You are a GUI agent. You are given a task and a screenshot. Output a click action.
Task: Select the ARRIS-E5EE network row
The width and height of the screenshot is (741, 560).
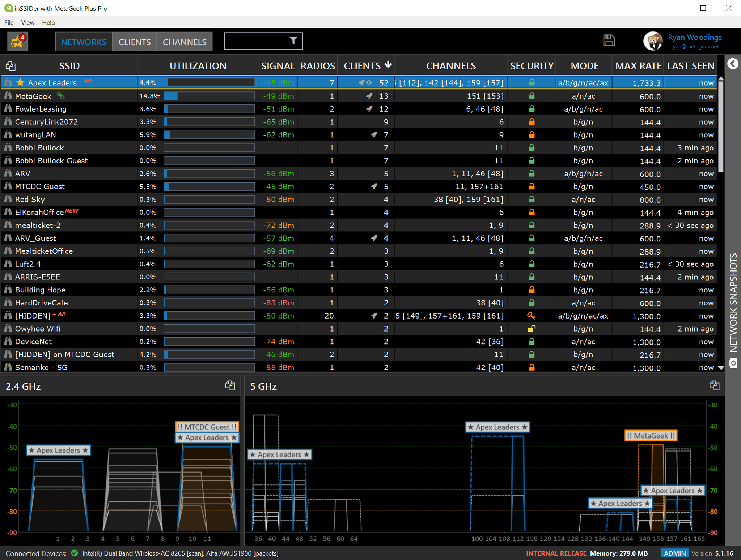coord(359,277)
